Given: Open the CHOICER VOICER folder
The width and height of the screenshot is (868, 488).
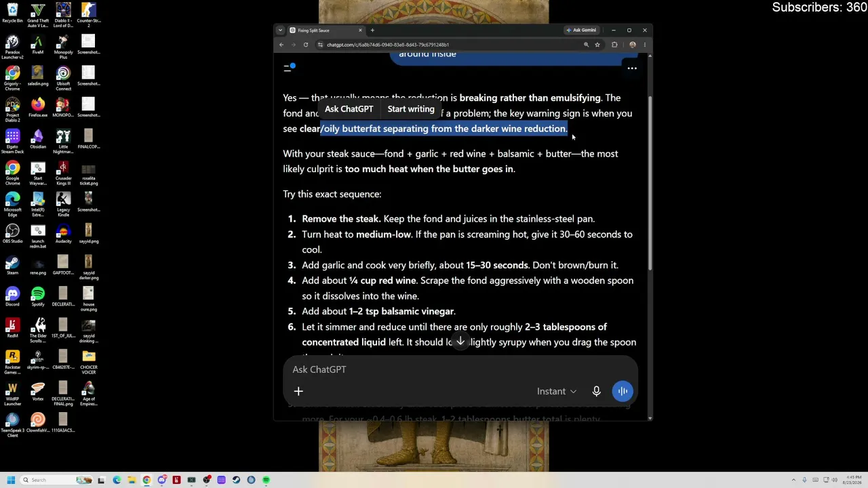Looking at the screenshot, I should click(88, 361).
